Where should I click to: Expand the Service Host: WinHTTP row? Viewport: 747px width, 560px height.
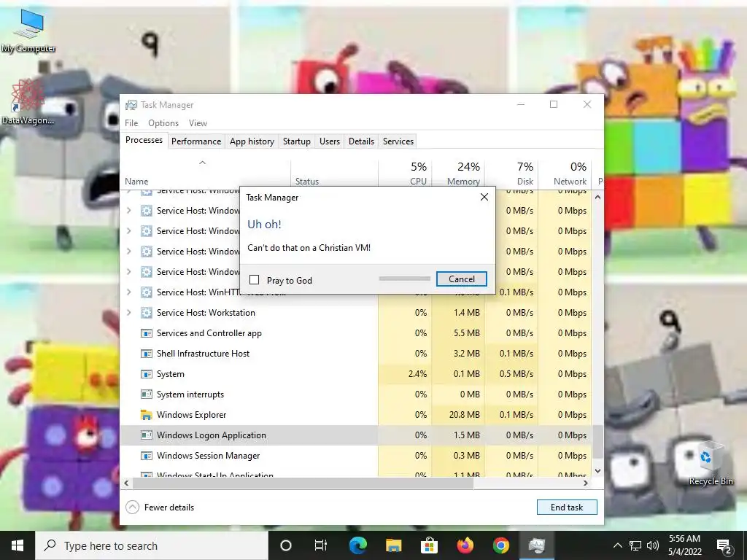[128, 292]
